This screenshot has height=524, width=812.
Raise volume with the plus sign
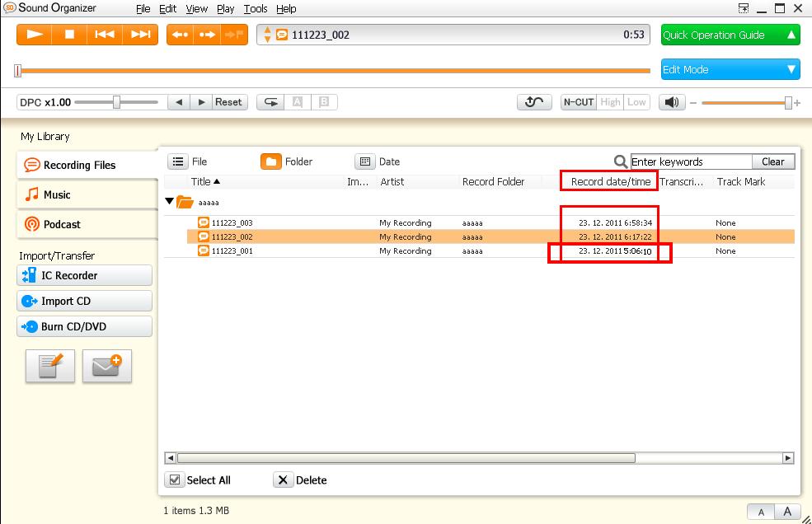(797, 103)
